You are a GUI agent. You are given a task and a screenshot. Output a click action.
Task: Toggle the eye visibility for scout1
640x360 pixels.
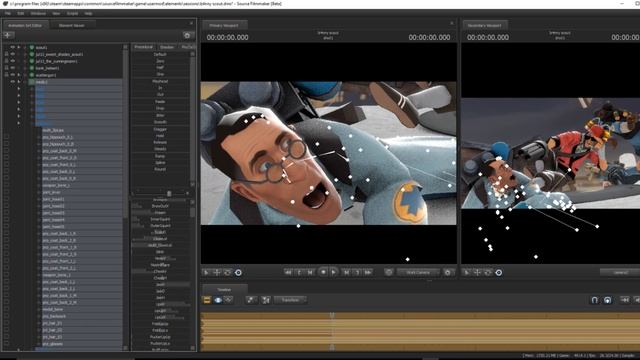pyautogui.click(x=13, y=47)
